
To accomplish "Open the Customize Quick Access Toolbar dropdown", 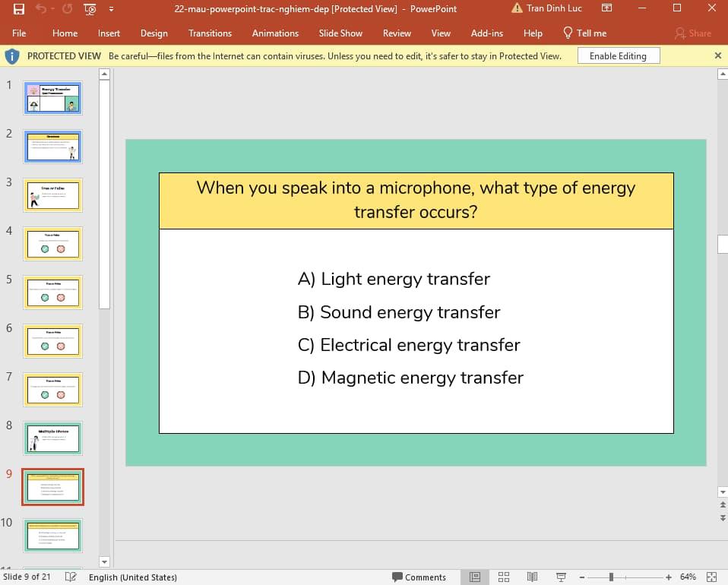I will tap(110, 8).
